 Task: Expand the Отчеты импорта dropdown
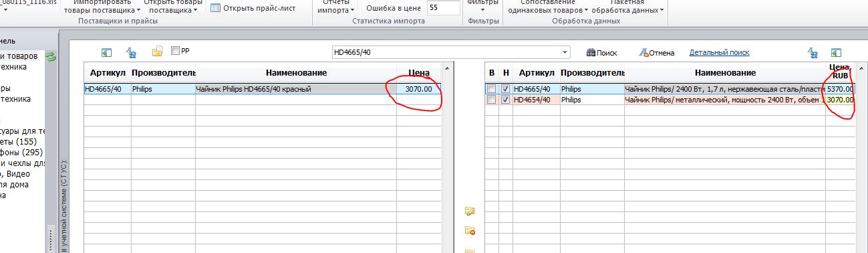pyautogui.click(x=336, y=6)
